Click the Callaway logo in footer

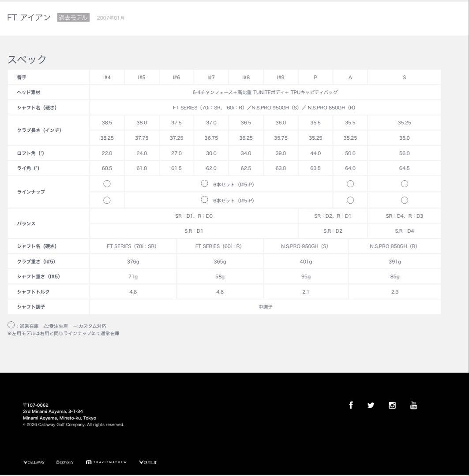point(34,462)
